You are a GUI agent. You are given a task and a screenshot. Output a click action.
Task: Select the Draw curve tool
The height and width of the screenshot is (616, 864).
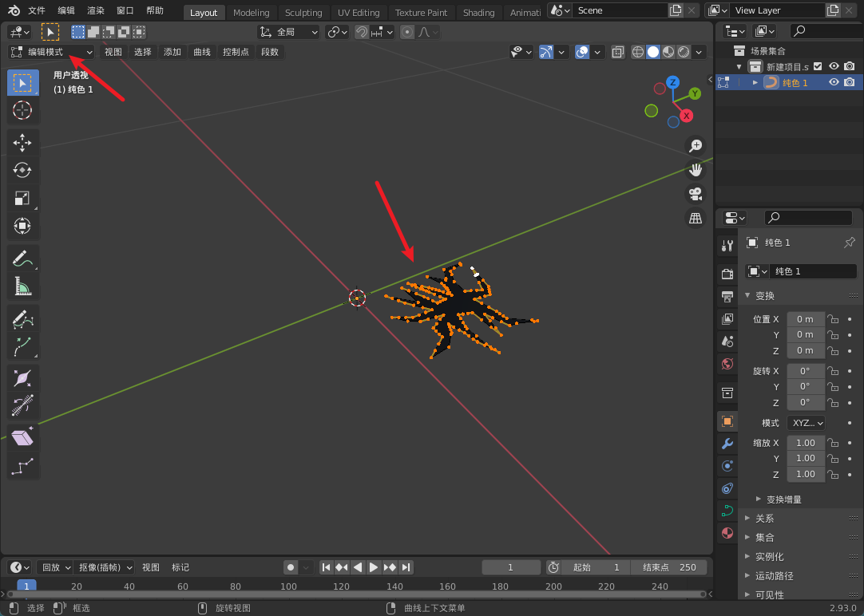22,318
